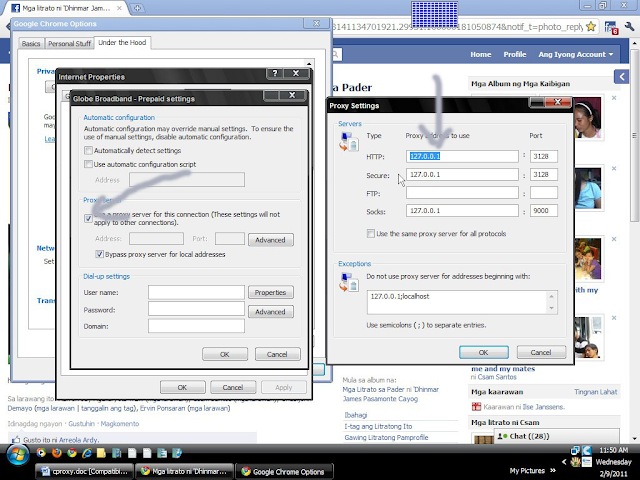Viewport: 640px width, 480px height.
Task: Expand My Pictures toolbar chevron
Action: click(x=553, y=470)
